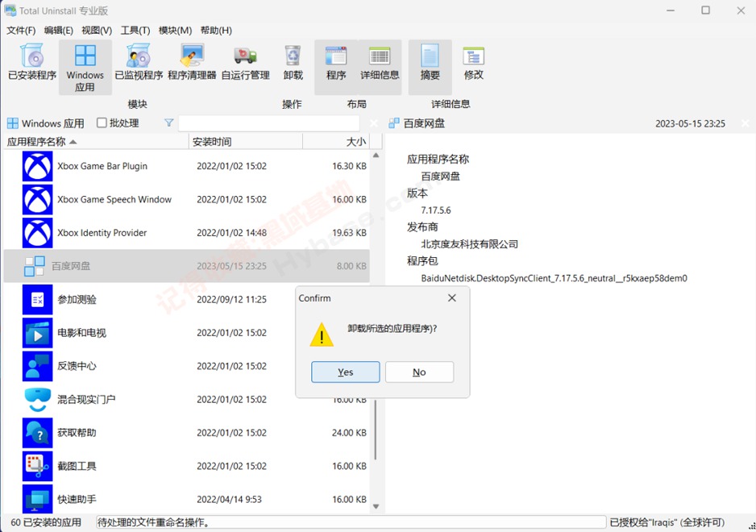756x532 pixels.
Task: Click the 快速助手 app icon
Action: [38, 499]
